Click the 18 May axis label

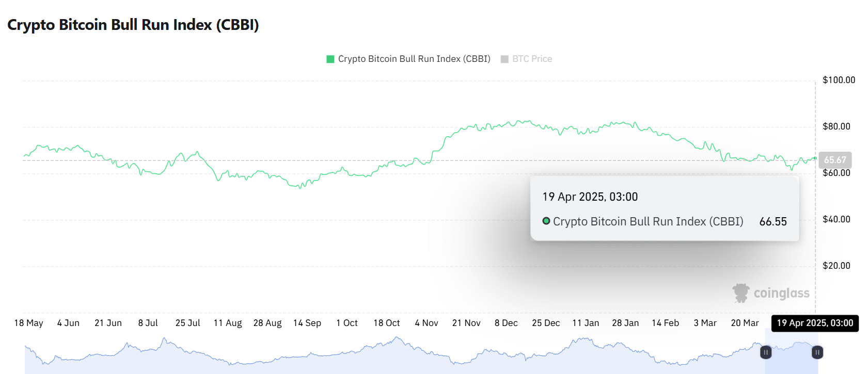pos(28,323)
